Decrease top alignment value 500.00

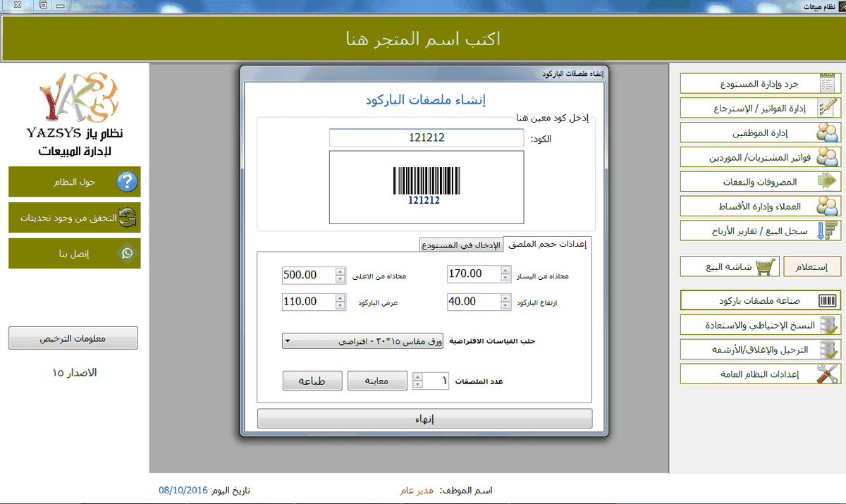pos(341,278)
